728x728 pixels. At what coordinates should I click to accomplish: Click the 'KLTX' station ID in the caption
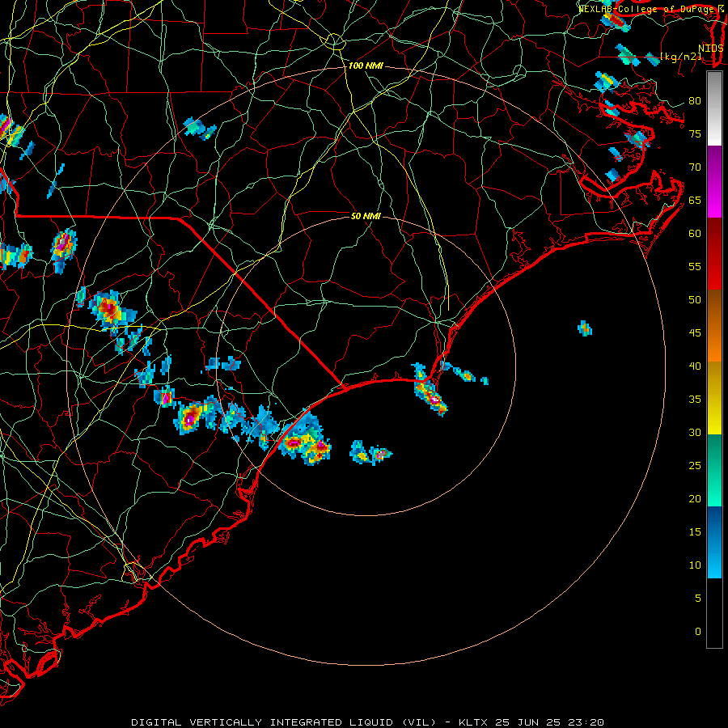tap(472, 722)
